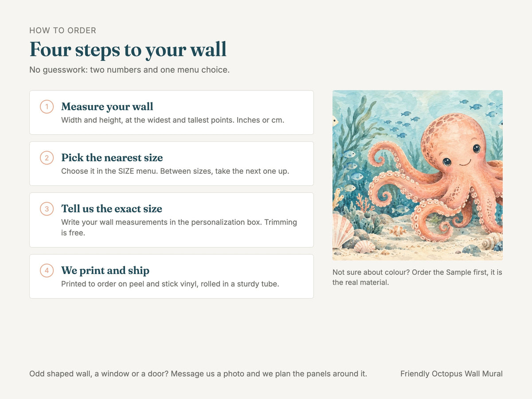Click the odd shaped wall message note

(198, 374)
